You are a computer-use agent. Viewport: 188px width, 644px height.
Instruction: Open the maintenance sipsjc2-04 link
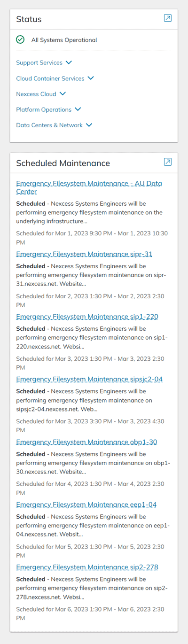pyautogui.click(x=89, y=379)
